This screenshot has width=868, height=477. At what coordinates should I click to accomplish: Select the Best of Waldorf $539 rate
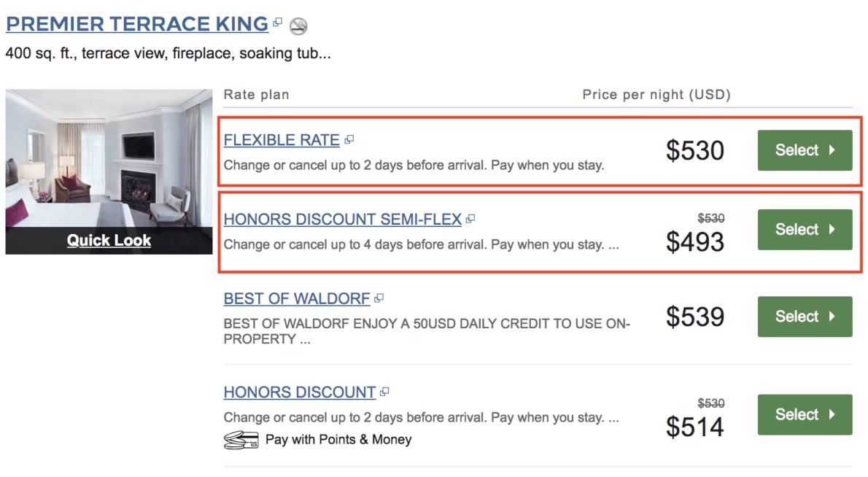pos(805,317)
